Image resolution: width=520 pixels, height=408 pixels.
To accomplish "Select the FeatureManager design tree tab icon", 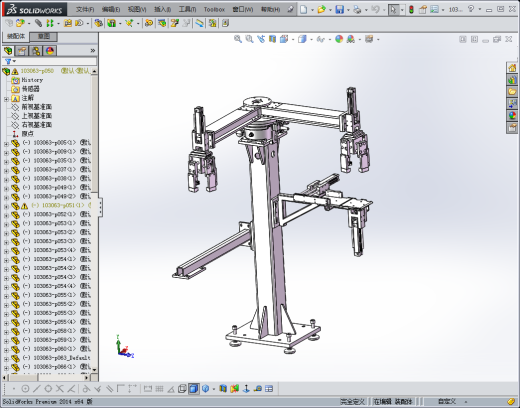I will click(8, 51).
